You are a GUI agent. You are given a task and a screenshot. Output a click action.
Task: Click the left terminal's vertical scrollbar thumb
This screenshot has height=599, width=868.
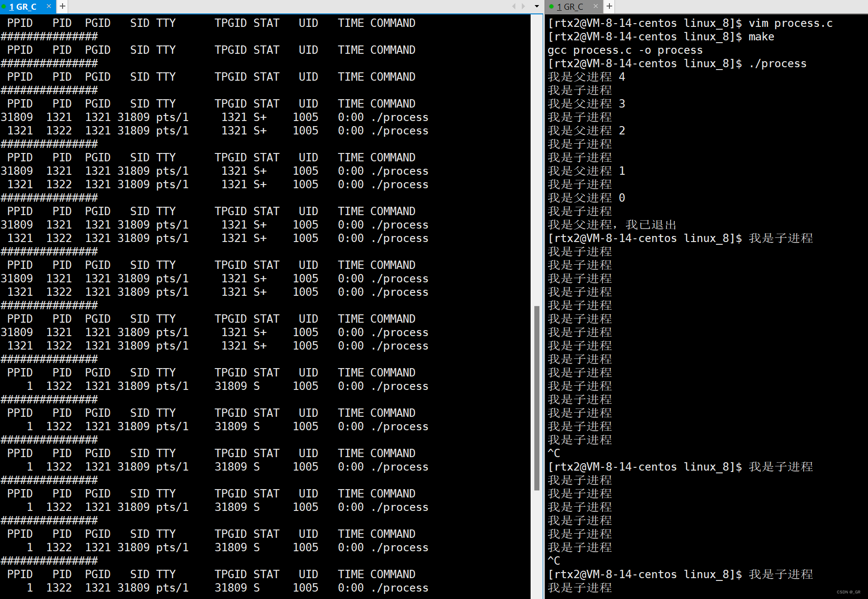pyautogui.click(x=537, y=398)
